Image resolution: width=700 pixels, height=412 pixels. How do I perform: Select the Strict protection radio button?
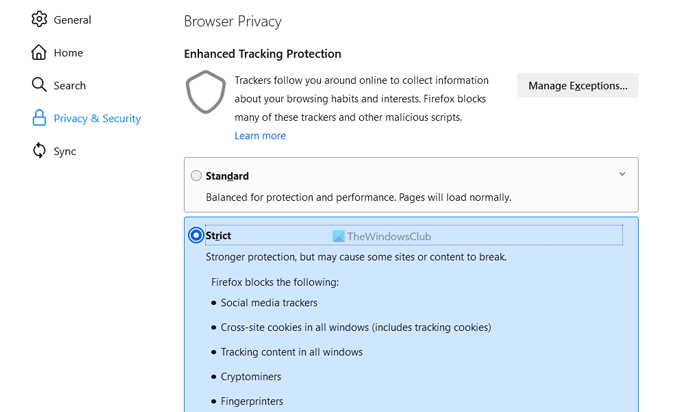click(x=196, y=235)
